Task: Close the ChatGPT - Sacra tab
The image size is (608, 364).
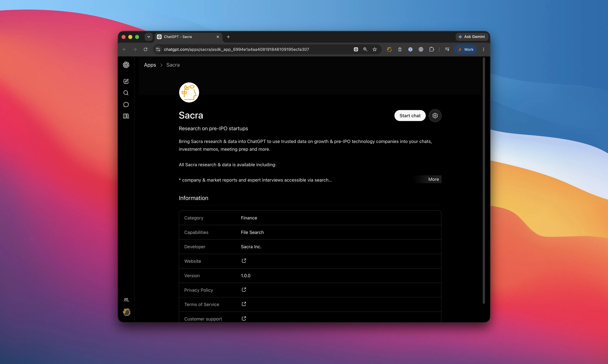Action: pos(218,37)
